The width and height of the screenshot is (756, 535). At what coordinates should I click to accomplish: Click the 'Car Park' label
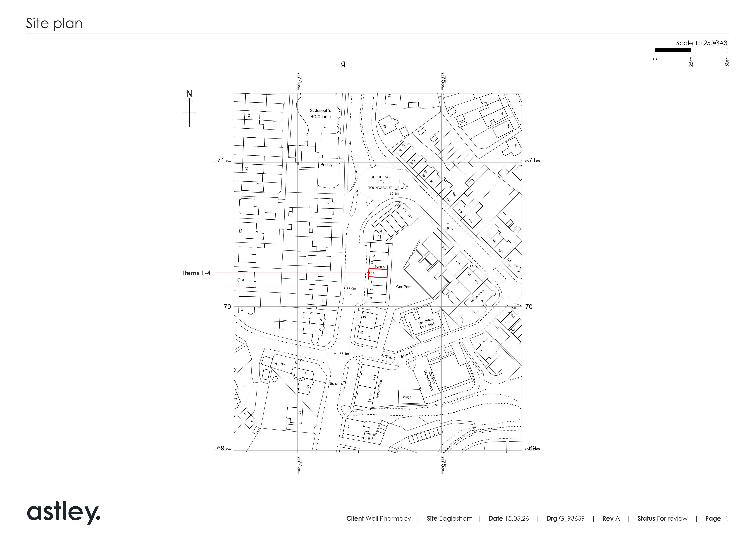pos(404,287)
